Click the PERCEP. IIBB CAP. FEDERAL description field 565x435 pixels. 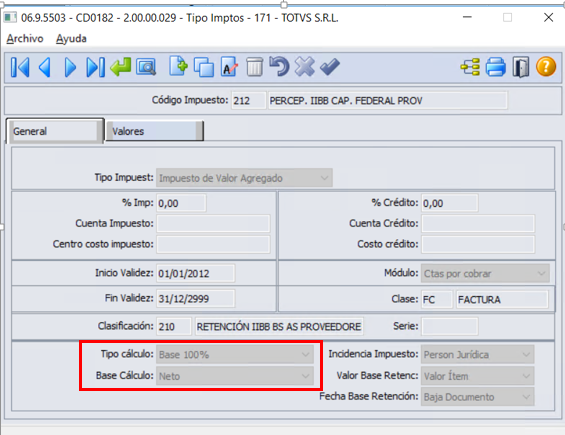point(388,101)
